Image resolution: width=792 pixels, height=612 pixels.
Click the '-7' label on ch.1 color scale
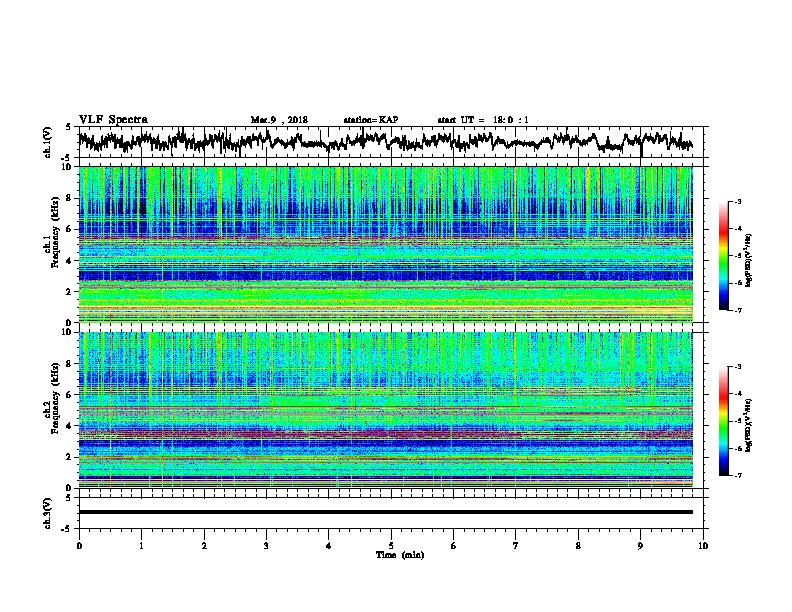[737, 310]
